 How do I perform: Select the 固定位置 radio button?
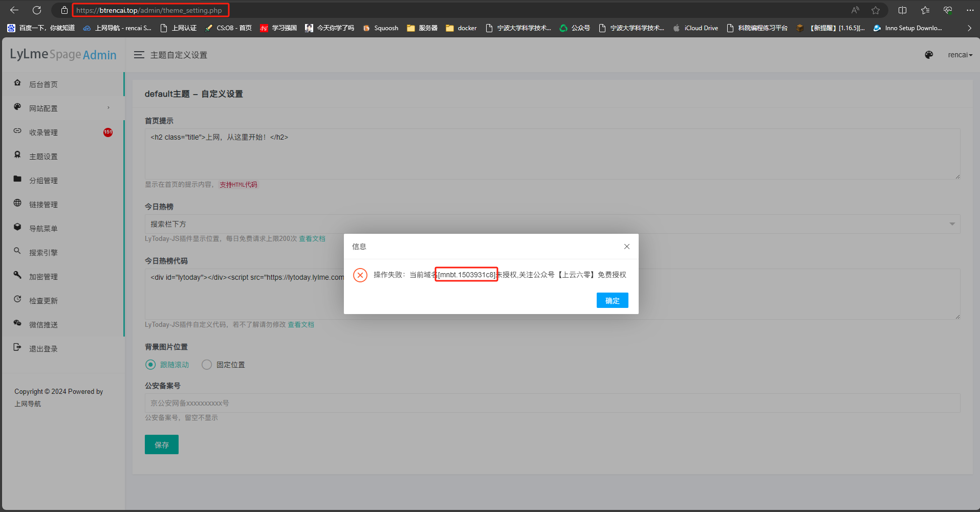[207, 364]
